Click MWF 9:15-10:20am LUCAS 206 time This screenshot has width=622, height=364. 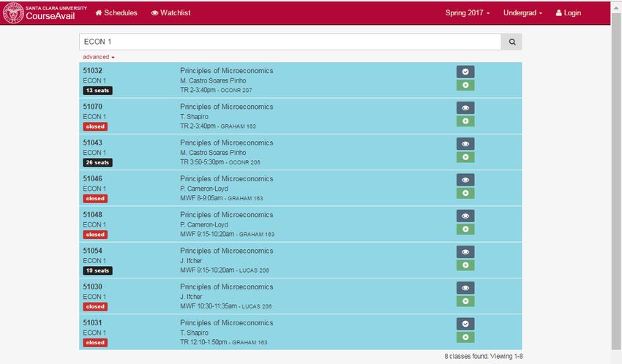point(224,270)
